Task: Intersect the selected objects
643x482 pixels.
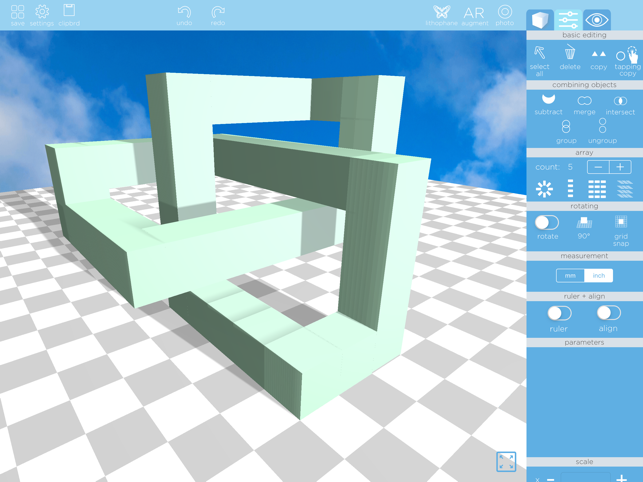Action: pyautogui.click(x=620, y=105)
